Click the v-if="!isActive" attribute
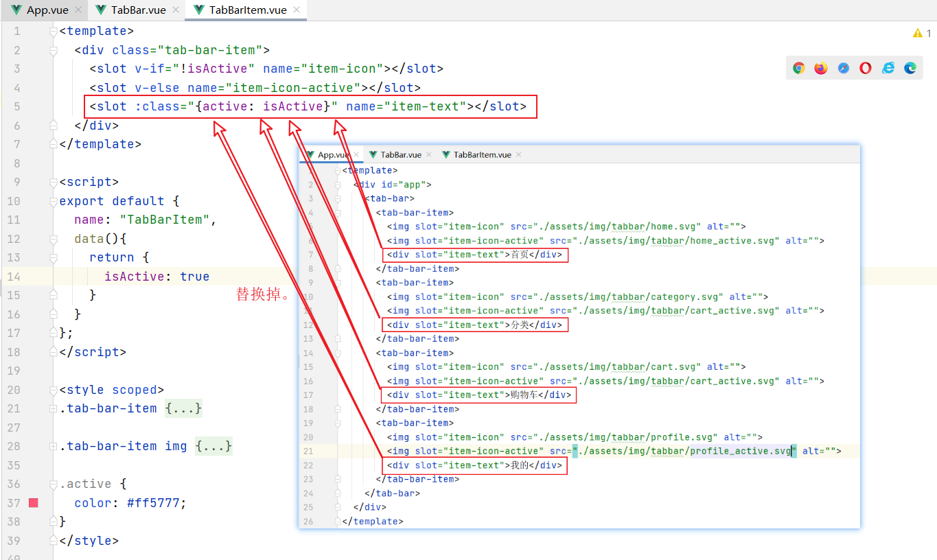This screenshot has width=937, height=560. pos(195,69)
